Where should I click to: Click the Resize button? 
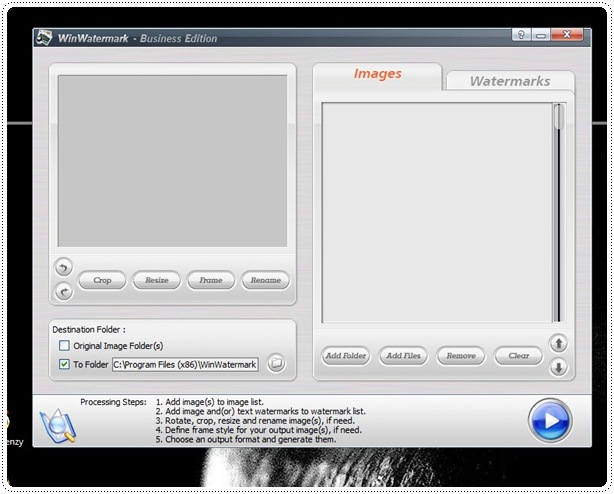click(x=157, y=280)
